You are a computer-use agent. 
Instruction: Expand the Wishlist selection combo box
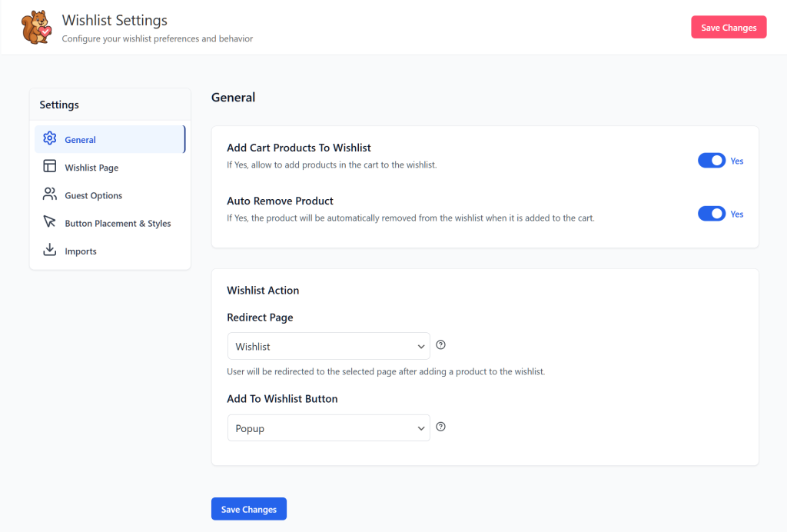[328, 346]
